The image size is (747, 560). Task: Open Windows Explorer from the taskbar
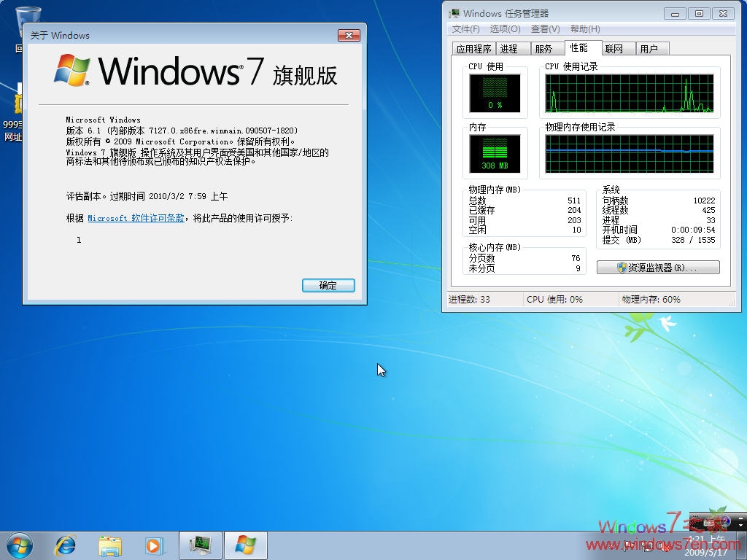click(x=110, y=545)
